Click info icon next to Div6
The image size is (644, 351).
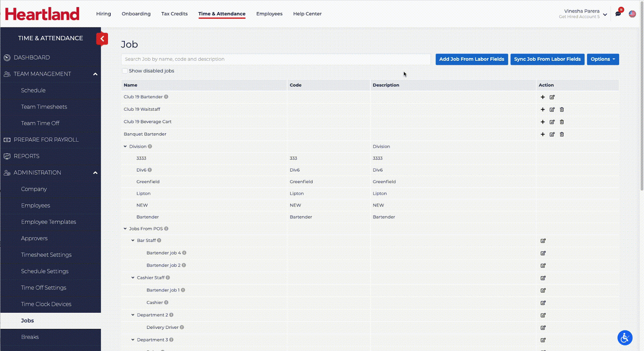(150, 170)
